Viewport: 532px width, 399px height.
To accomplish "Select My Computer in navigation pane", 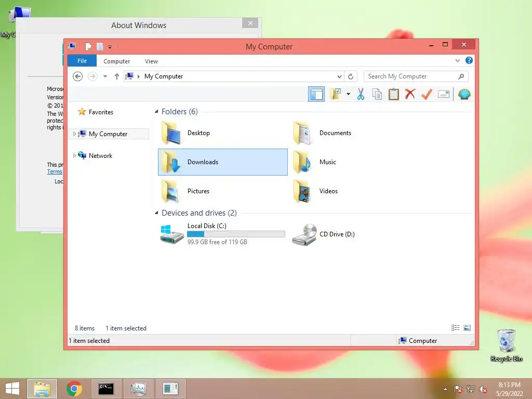I will 108,134.
